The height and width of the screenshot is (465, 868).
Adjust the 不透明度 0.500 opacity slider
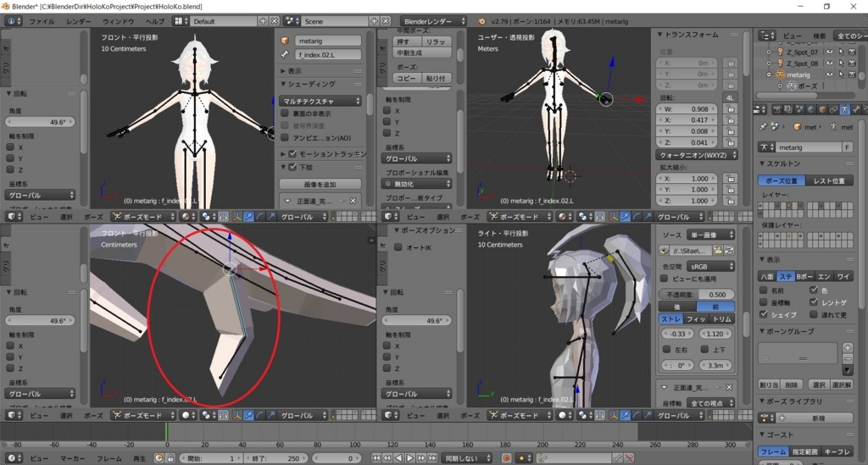697,294
